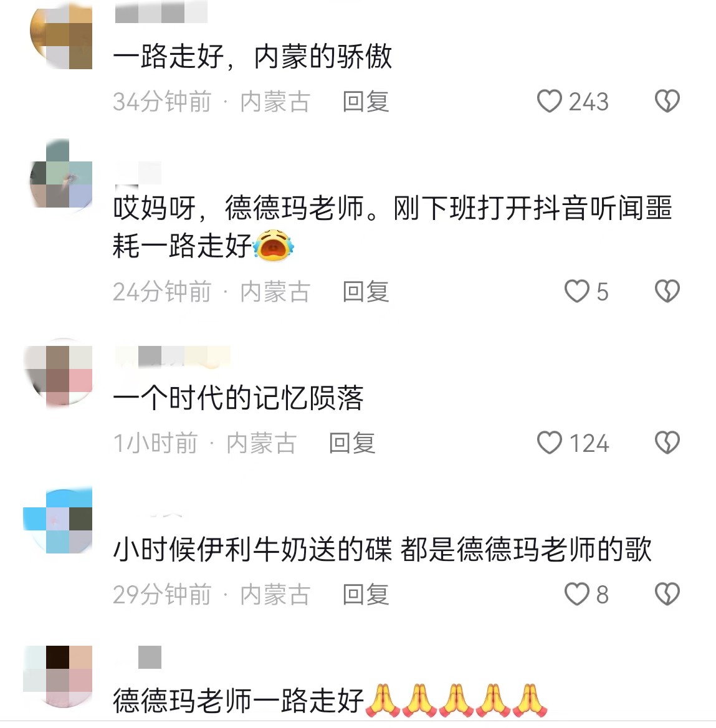Like the 伊利牛奶 comment with 8 likes

[576, 594]
